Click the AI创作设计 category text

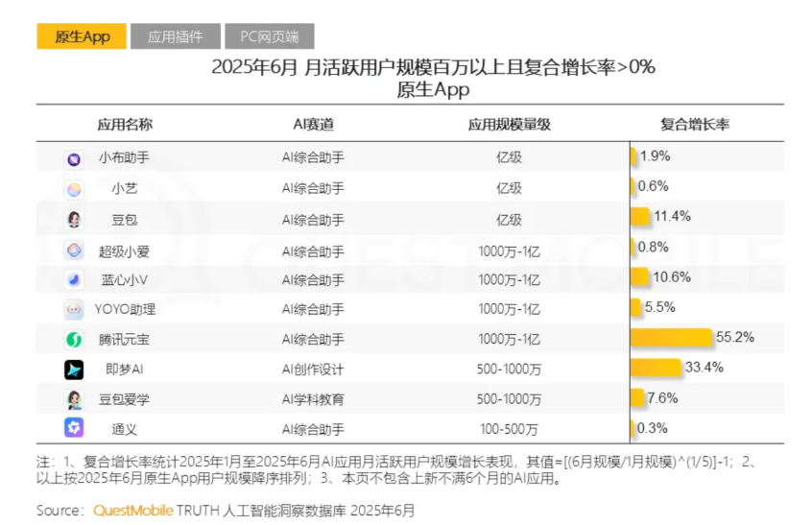click(x=313, y=370)
